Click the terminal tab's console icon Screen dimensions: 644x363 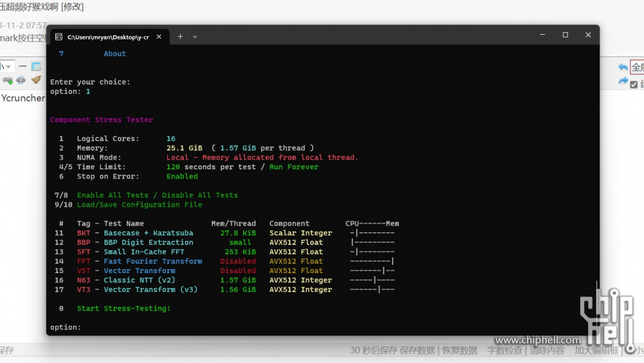pyautogui.click(x=58, y=37)
